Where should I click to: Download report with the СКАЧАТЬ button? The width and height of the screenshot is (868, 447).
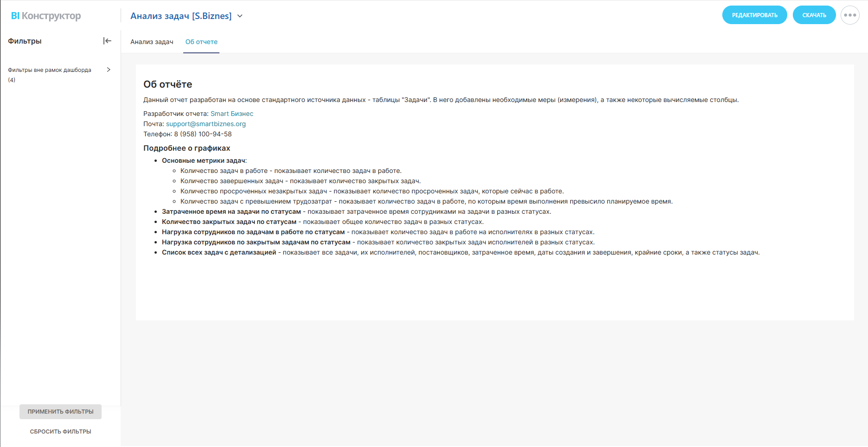coord(814,15)
